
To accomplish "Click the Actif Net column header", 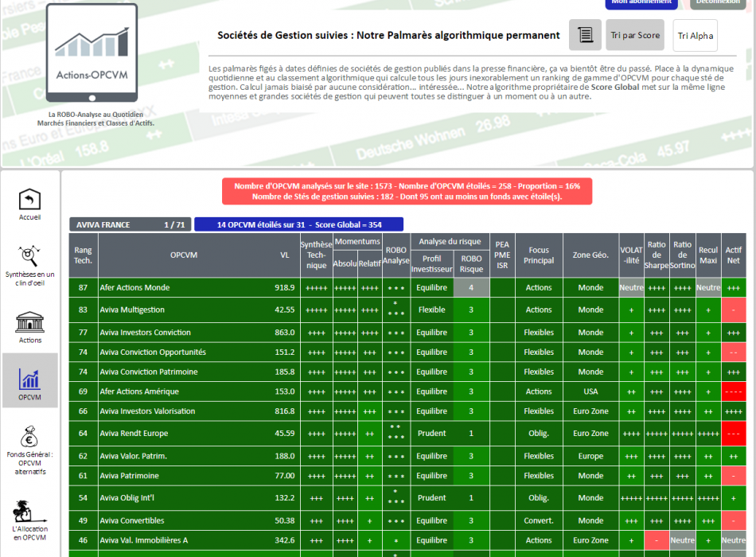I will coord(734,255).
